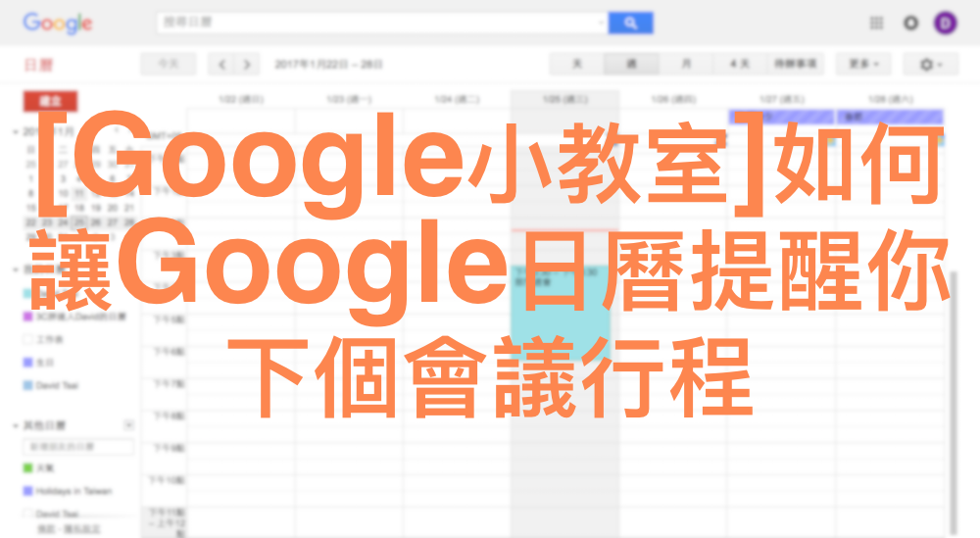Collapse the mini month calendar triangle
980x538 pixels.
pyautogui.click(x=16, y=132)
